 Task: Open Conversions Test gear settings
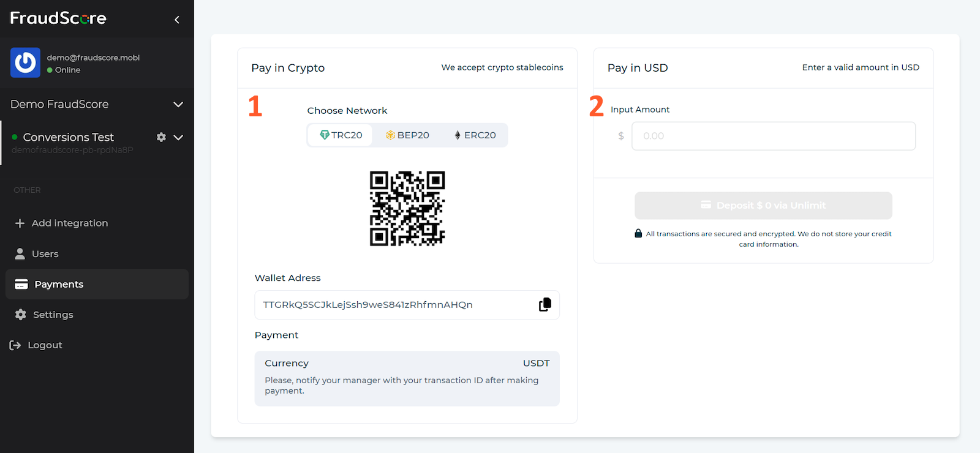point(161,137)
